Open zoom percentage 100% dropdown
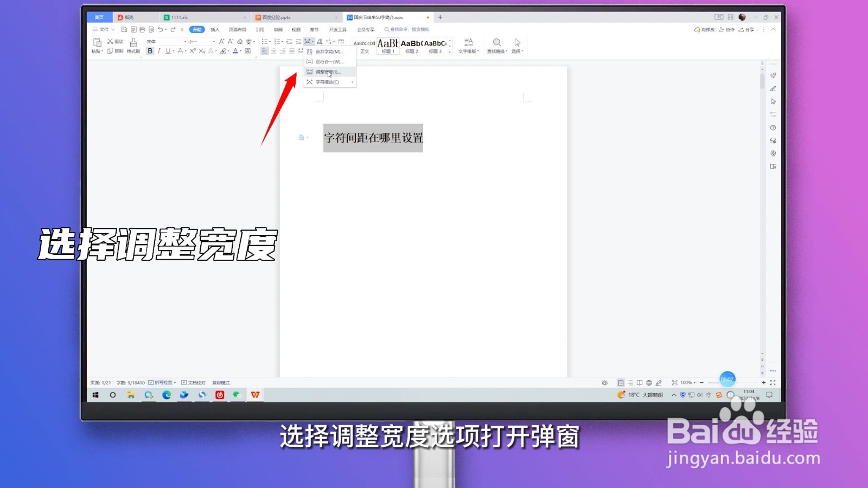This screenshot has width=868, height=488. point(688,383)
